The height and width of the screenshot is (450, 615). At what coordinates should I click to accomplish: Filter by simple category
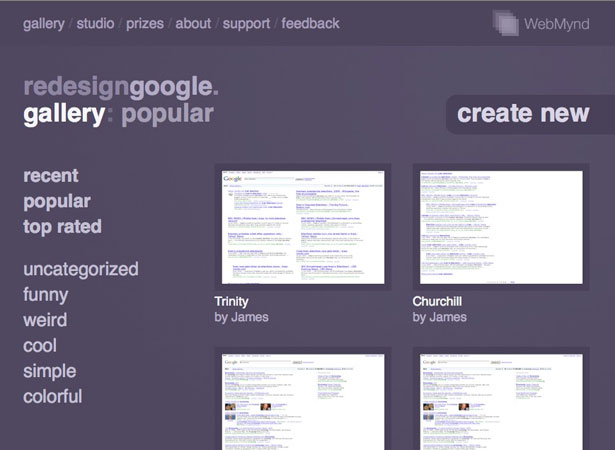click(49, 372)
